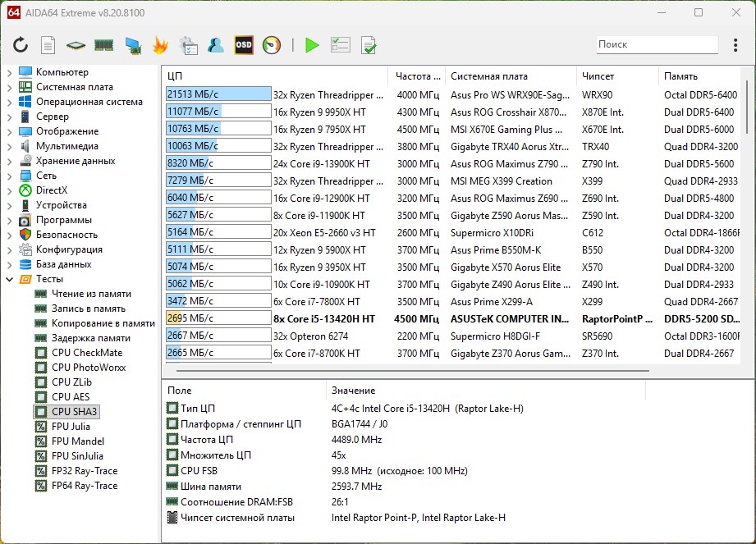Image resolution: width=756 pixels, height=544 pixels.
Task: Collapse the Тесты tree node
Action: point(9,279)
